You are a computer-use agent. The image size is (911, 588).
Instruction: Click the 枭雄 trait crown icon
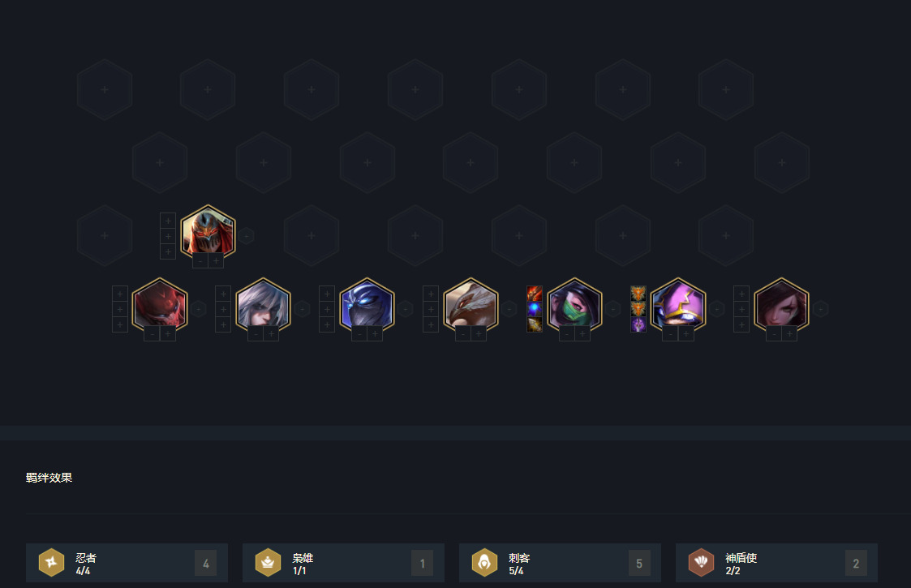click(268, 562)
